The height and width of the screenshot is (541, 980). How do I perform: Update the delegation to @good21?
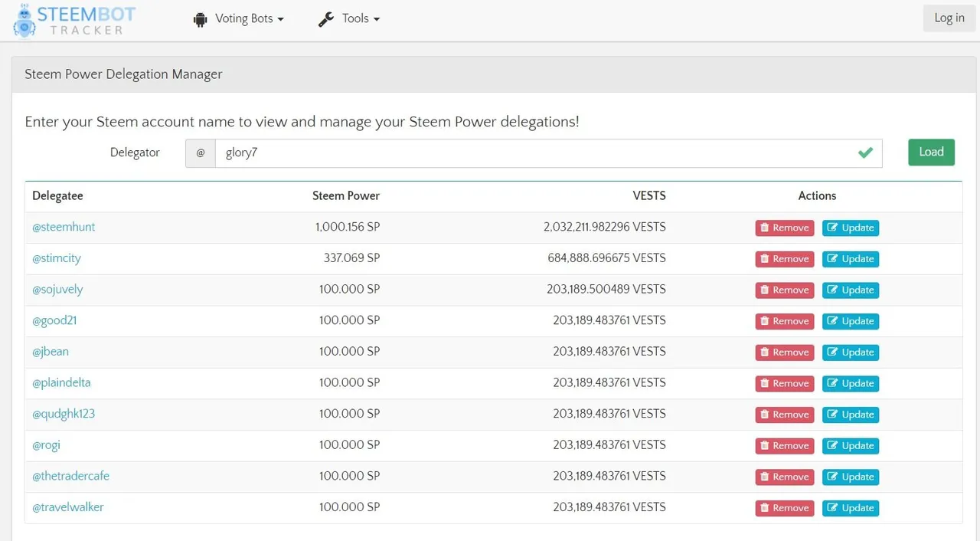[x=851, y=321]
